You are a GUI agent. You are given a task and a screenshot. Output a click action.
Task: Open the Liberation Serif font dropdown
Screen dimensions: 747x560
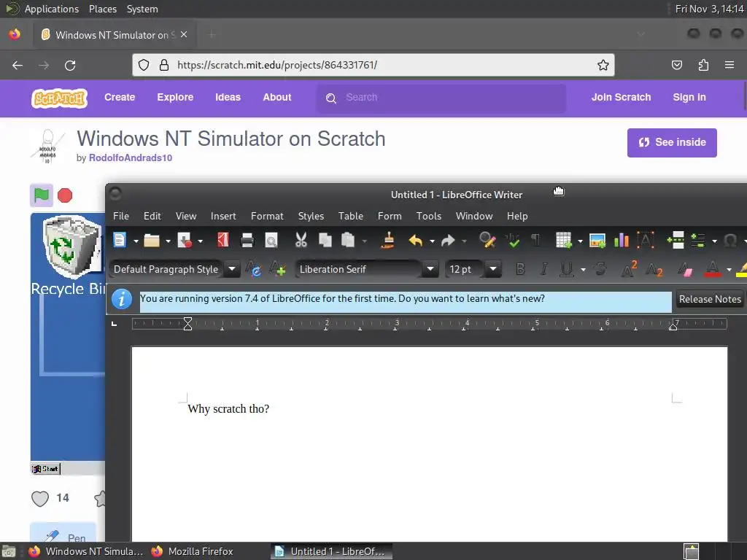[x=430, y=269]
